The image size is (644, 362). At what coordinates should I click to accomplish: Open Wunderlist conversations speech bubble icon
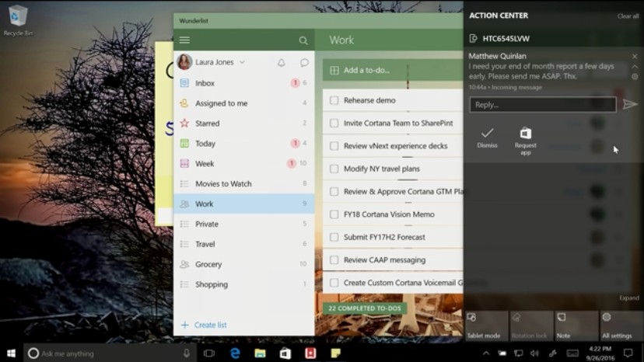pos(304,62)
